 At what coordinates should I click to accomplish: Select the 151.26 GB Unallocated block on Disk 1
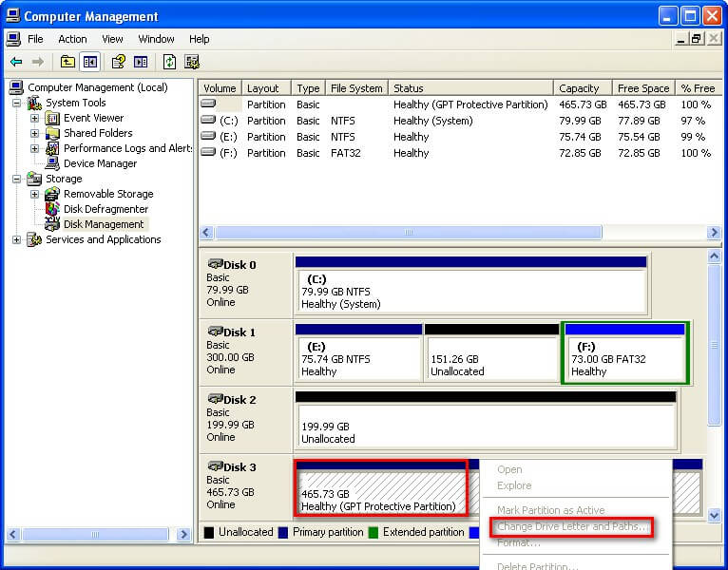491,353
